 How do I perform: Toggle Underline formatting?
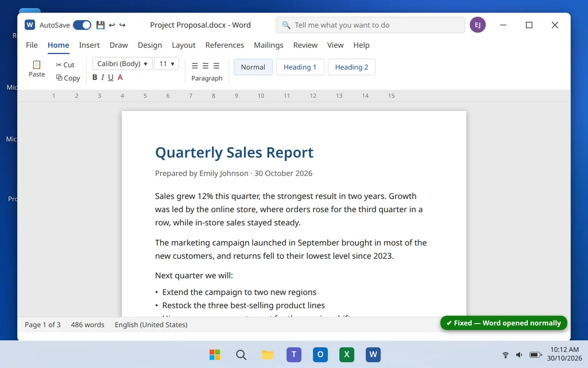click(x=111, y=78)
